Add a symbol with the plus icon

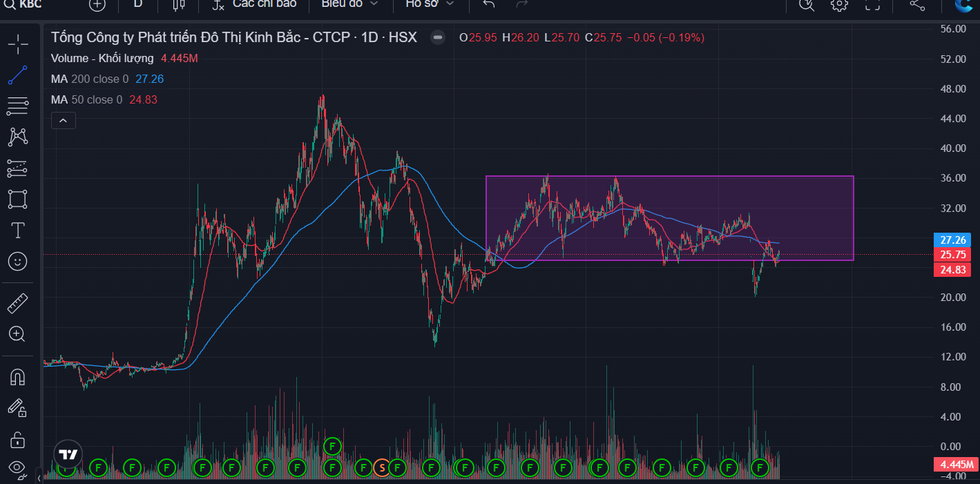coord(97,4)
